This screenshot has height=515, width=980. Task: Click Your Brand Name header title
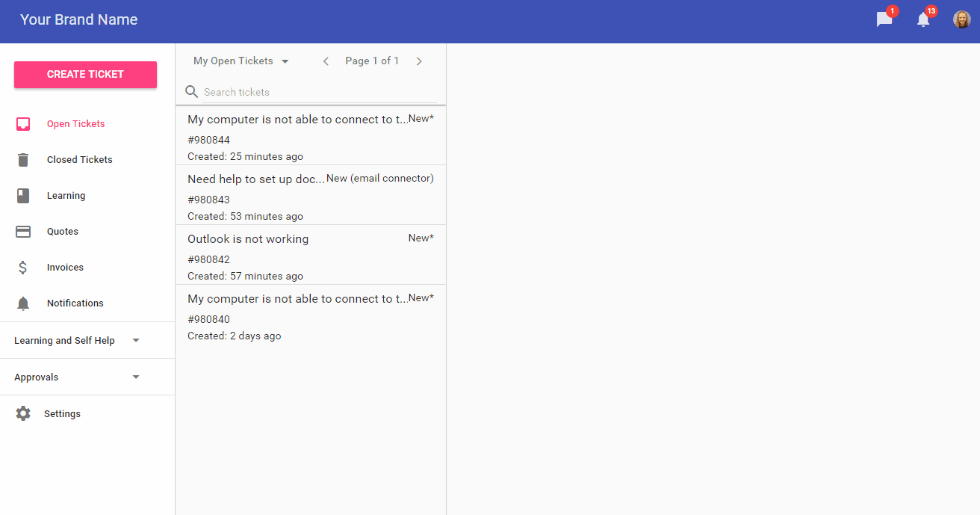click(79, 19)
